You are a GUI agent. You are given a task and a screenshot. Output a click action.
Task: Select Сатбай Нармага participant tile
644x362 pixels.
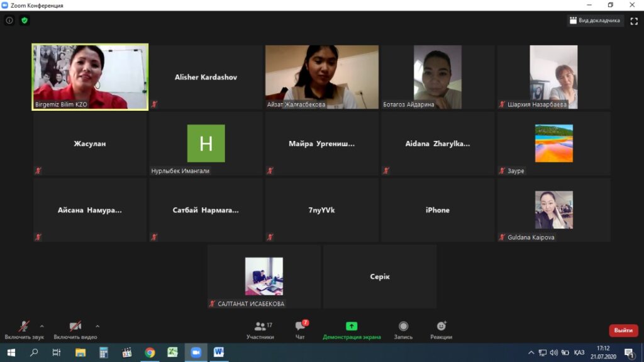(x=206, y=210)
